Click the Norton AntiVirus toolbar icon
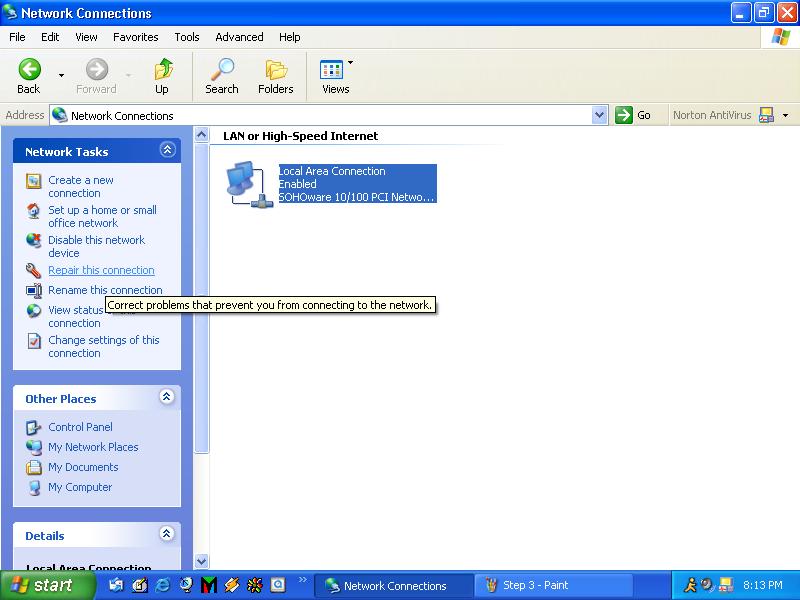The width and height of the screenshot is (800, 600). click(766, 115)
